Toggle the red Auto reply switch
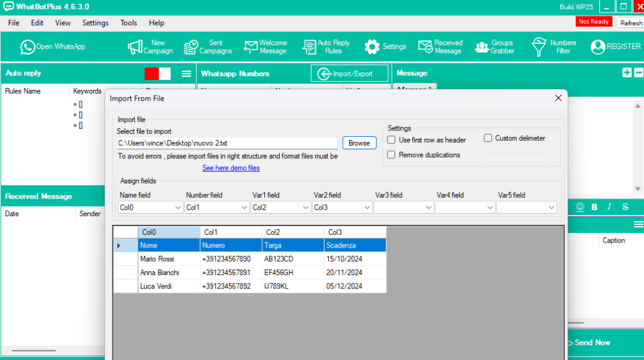The image size is (644, 360). [157, 74]
